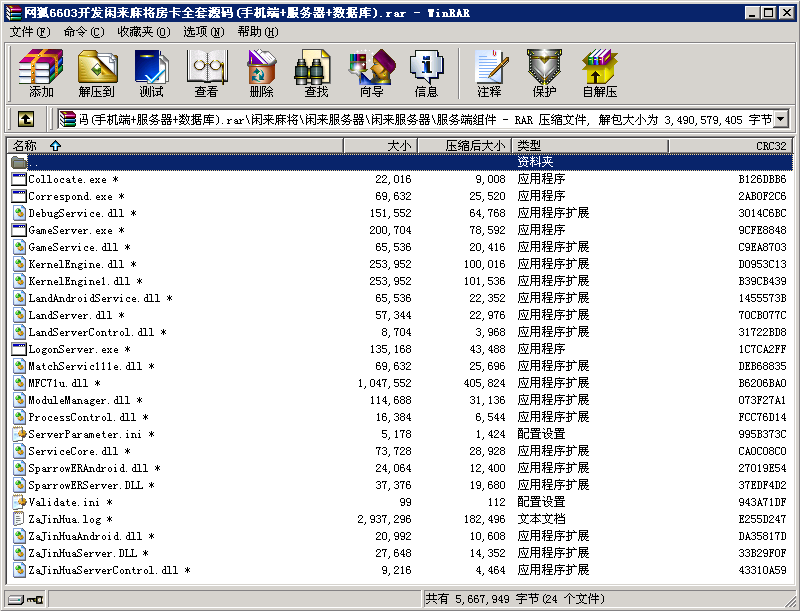800x611 pixels.
Task: Sort files by Size (大小) column header
Action: [x=398, y=146]
